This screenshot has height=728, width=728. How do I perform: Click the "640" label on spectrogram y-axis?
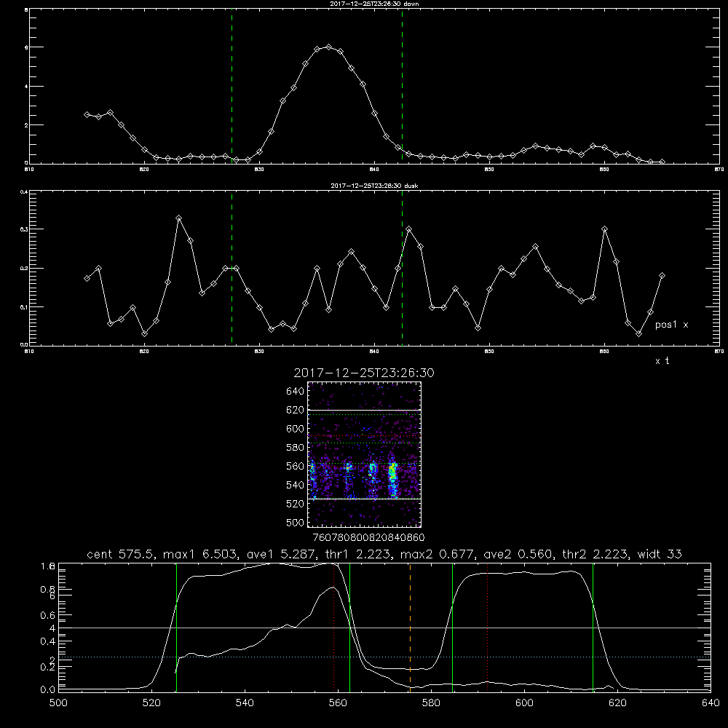click(x=296, y=391)
